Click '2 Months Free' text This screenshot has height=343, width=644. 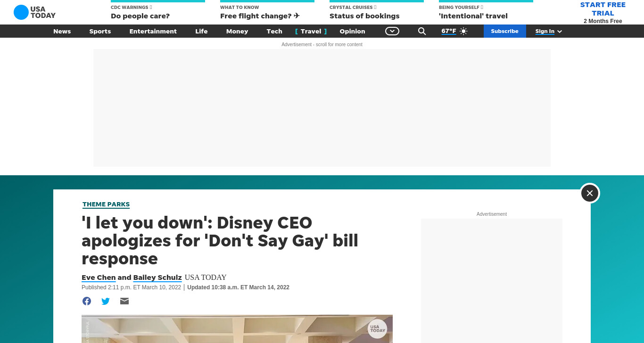(x=603, y=21)
